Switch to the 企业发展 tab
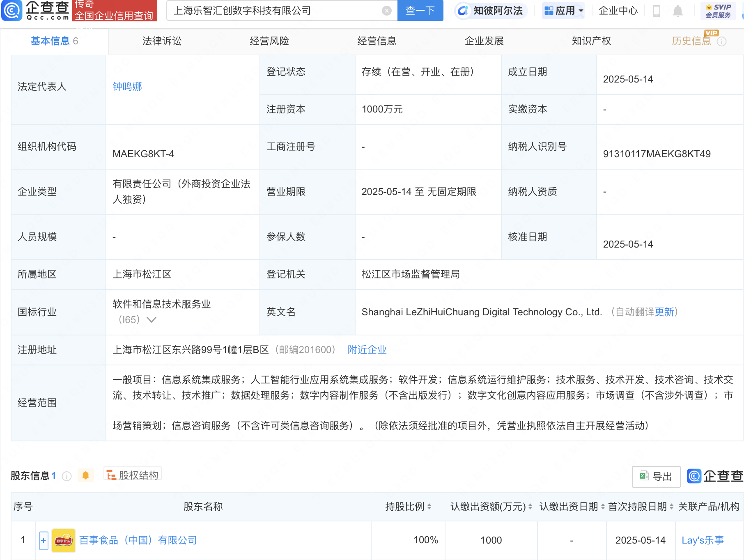 pyautogui.click(x=484, y=41)
